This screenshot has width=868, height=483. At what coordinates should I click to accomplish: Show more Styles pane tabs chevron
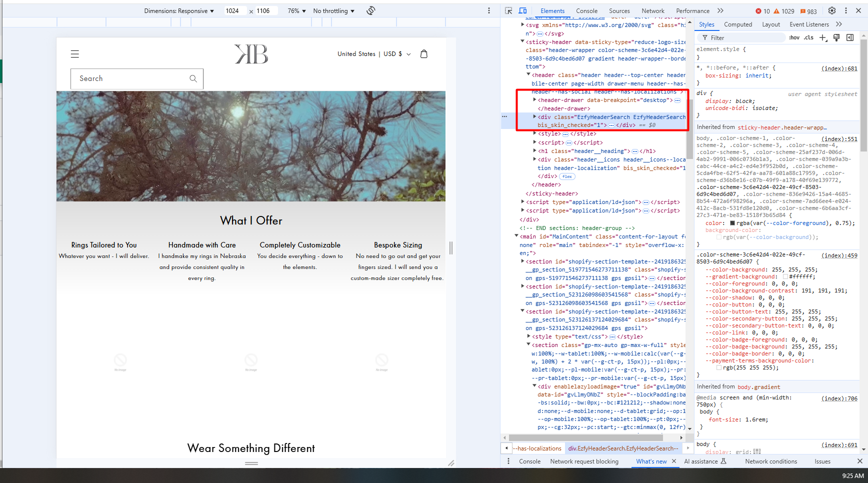click(x=839, y=24)
